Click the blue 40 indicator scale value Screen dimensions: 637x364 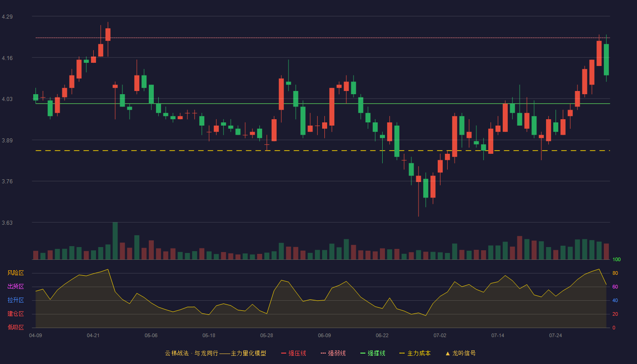615,300
